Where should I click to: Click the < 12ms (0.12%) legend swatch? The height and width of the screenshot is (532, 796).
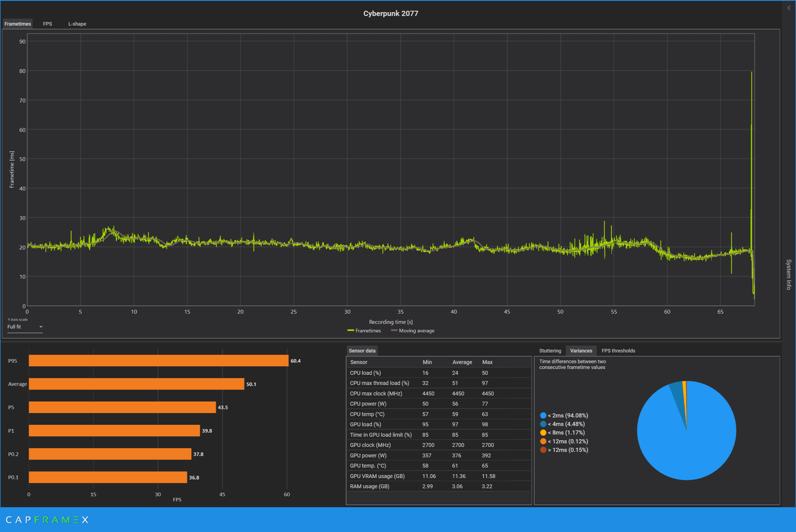click(x=543, y=441)
